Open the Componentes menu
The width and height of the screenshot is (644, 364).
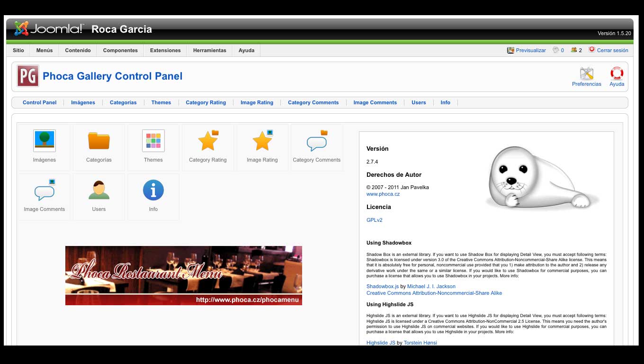(120, 50)
